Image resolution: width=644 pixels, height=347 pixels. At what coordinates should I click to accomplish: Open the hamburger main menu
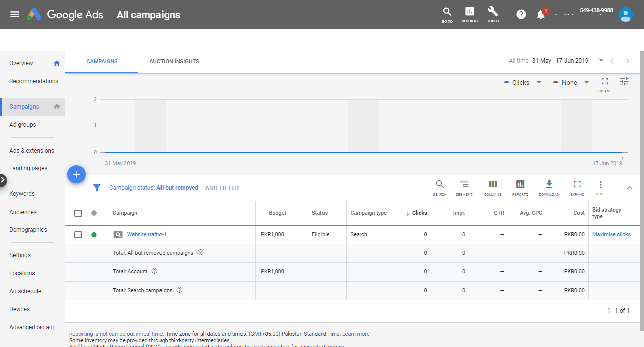pyautogui.click(x=15, y=14)
